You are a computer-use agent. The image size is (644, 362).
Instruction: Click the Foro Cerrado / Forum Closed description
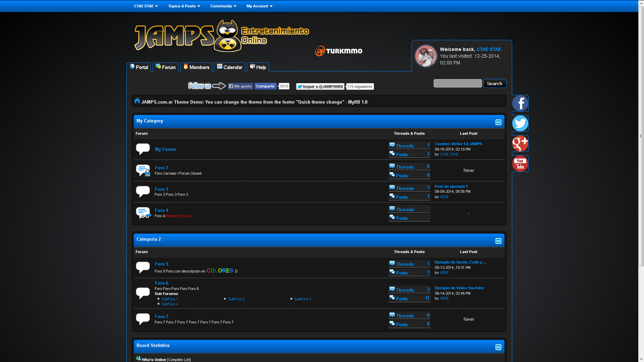coord(178,173)
